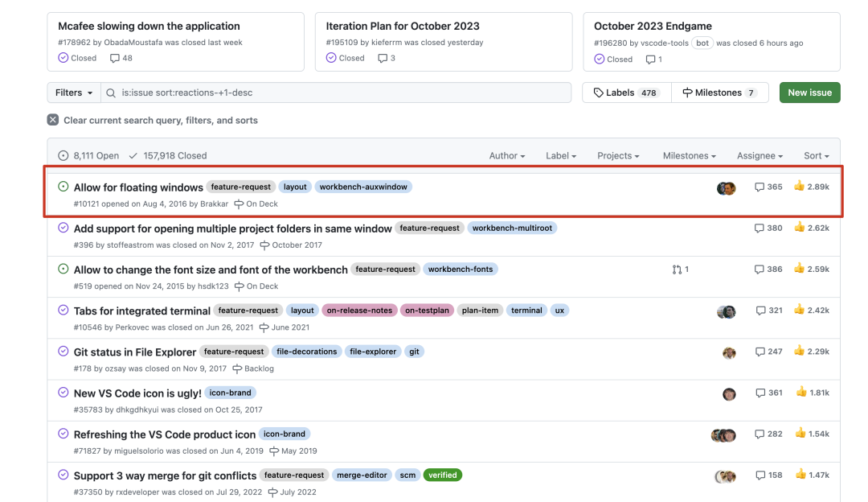The width and height of the screenshot is (868, 502).
Task: Expand the Author filter dropdown
Action: (x=507, y=156)
